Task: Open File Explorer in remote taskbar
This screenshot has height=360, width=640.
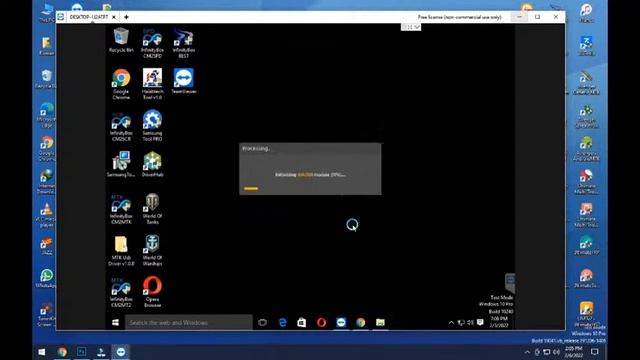Action: 380,322
